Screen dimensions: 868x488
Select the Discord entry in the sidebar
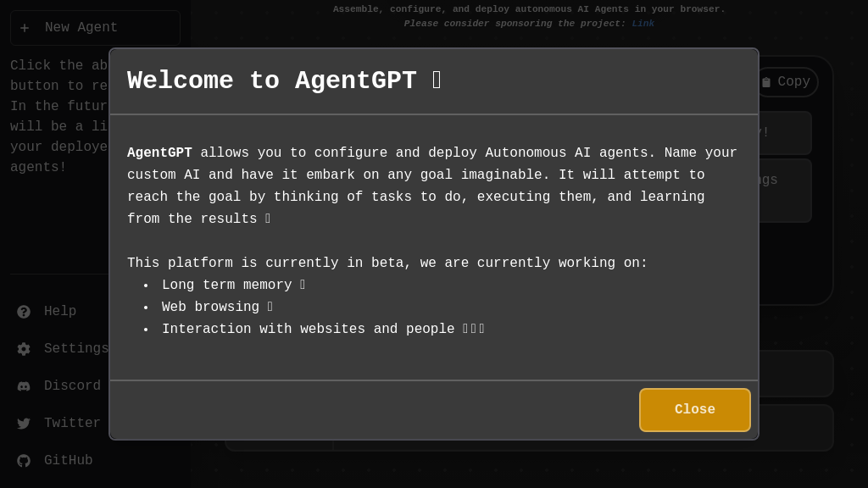tap(72, 385)
